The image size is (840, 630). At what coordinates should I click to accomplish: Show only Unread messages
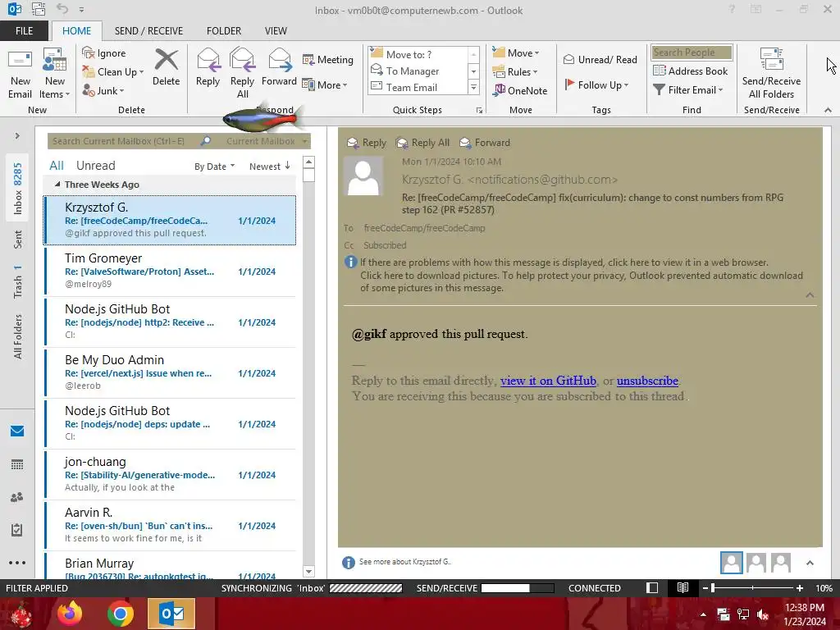[96, 166]
